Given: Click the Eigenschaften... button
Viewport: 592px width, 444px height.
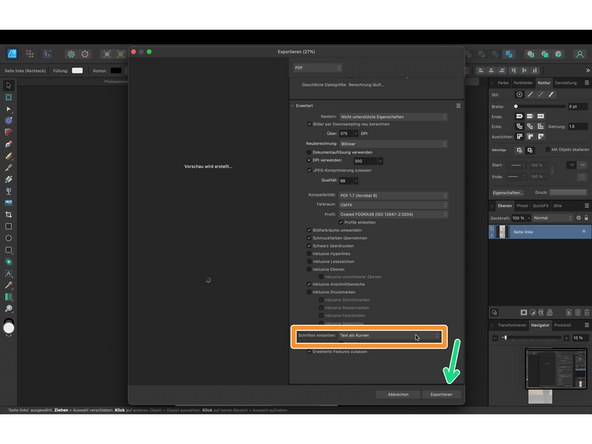Looking at the screenshot, I should pos(507,193).
